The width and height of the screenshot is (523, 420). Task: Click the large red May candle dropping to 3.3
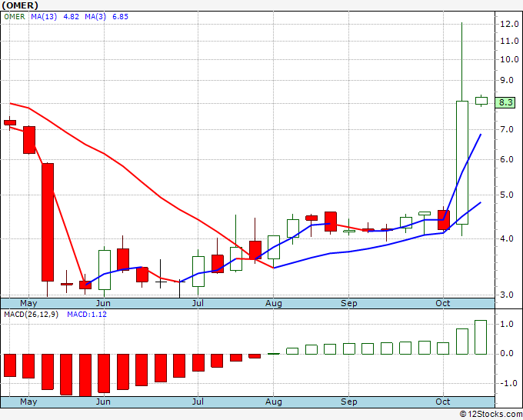48,222
